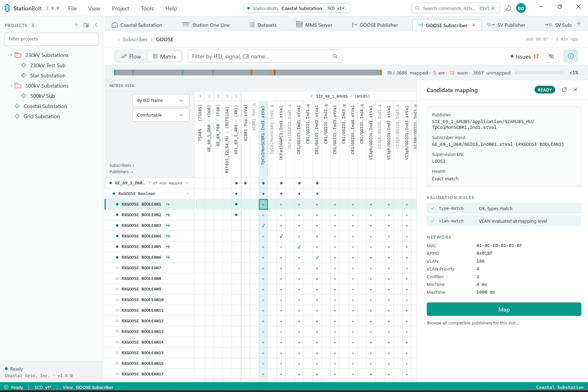Image resolution: width=588 pixels, height=392 pixels.
Task: Switch to Station One Line tab
Action: coord(206,25)
